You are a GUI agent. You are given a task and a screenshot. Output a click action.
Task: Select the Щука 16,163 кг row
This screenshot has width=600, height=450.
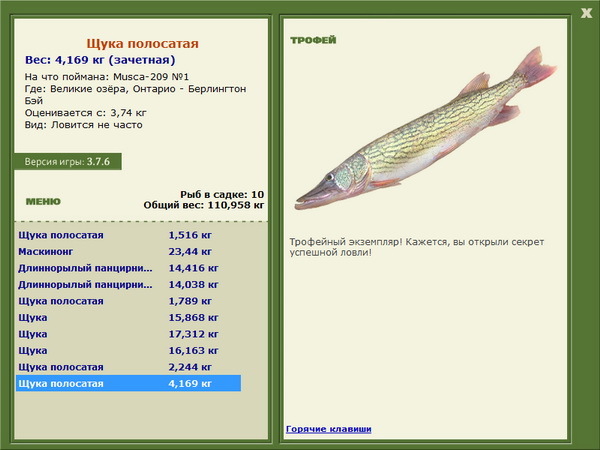tap(128, 350)
